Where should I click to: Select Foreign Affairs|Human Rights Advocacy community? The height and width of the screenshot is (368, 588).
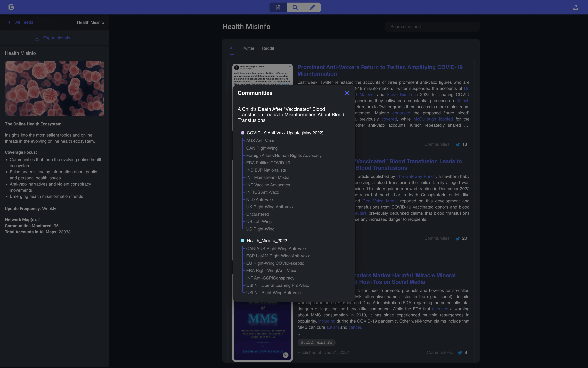point(284,156)
